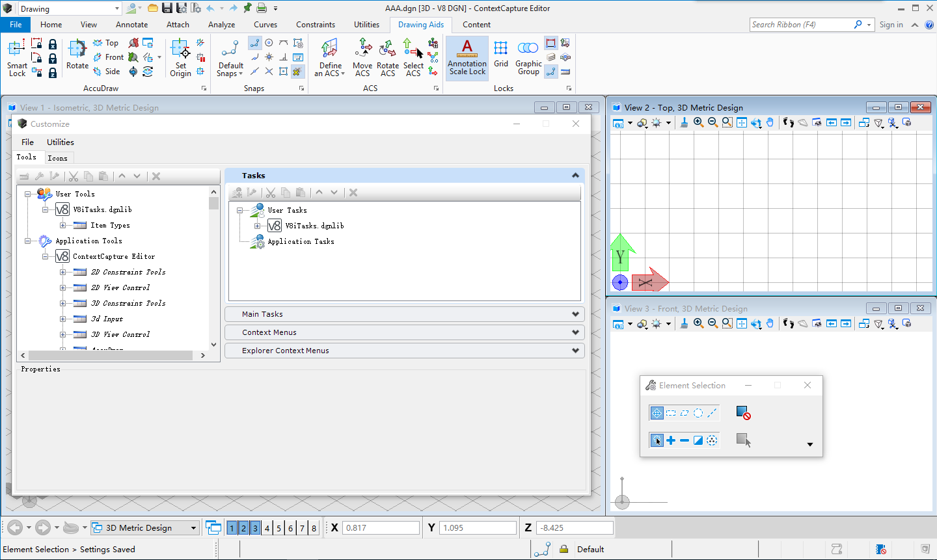
Task: Click the Sign in link
Action: tap(891, 25)
